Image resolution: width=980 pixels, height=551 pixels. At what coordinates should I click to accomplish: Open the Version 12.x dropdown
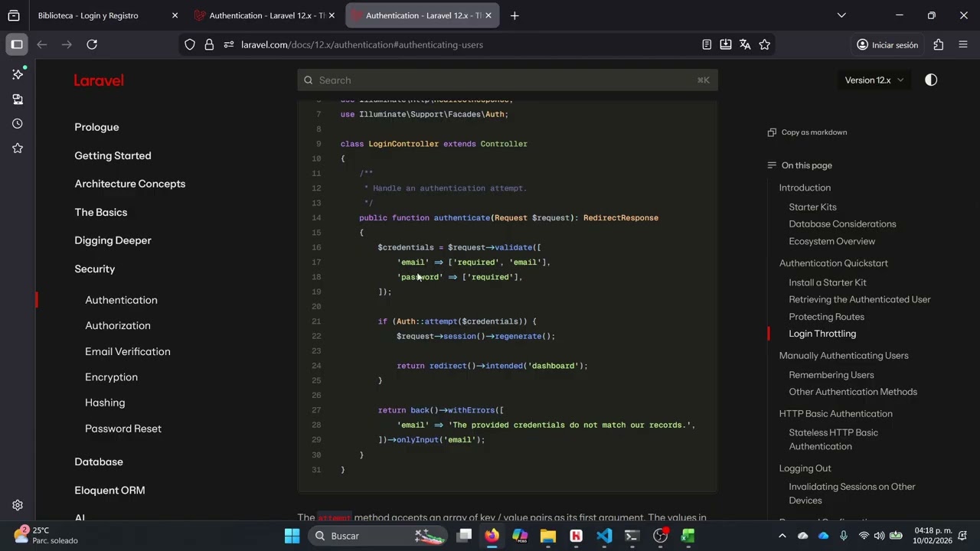pyautogui.click(x=874, y=80)
